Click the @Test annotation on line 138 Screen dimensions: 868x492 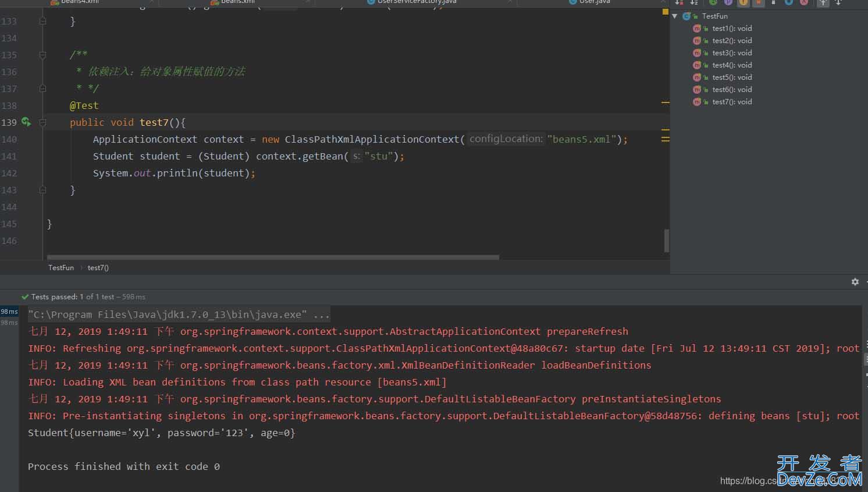point(84,105)
